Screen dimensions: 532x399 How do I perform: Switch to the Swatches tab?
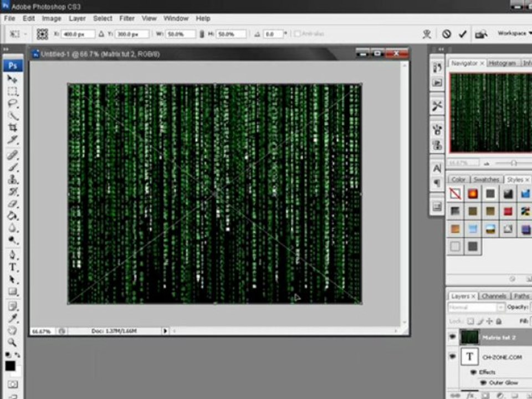(486, 180)
